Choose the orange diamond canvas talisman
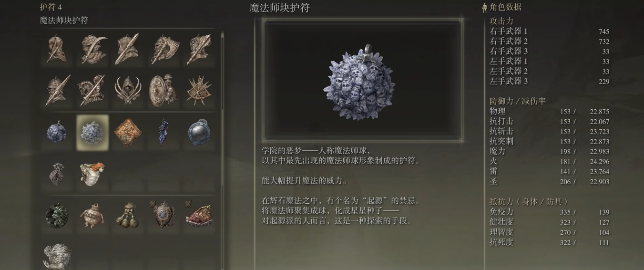 (128, 132)
